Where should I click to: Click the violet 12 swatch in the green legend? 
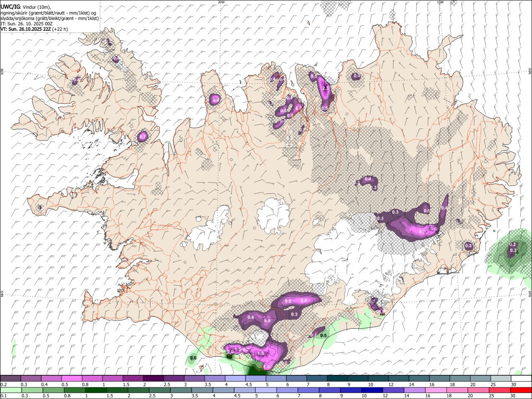393,390
